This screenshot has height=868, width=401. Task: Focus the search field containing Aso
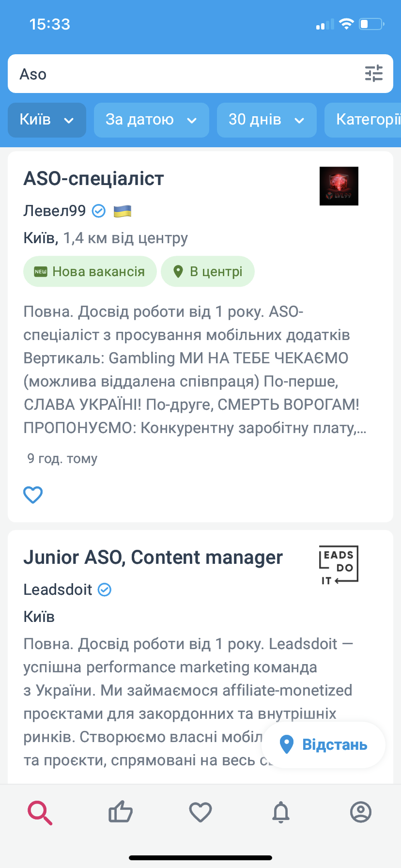184,74
